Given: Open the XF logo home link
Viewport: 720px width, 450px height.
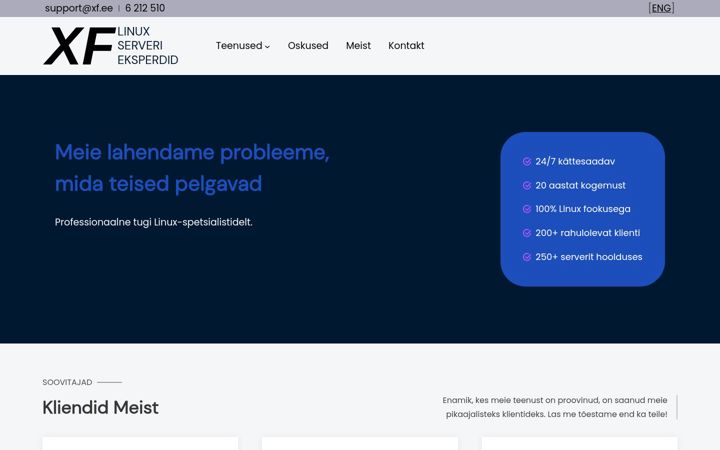Looking at the screenshot, I should pos(79,45).
